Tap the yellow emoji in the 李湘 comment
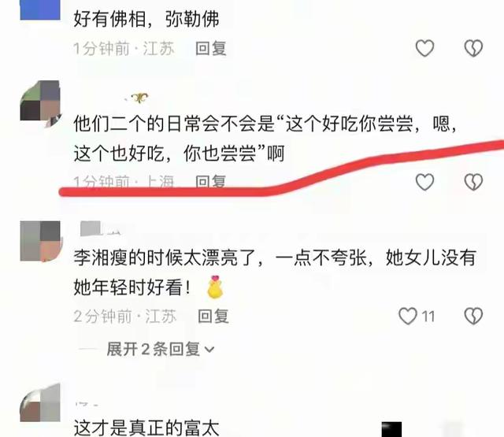Image resolution: width=504 pixels, height=437 pixels. [x=215, y=287]
